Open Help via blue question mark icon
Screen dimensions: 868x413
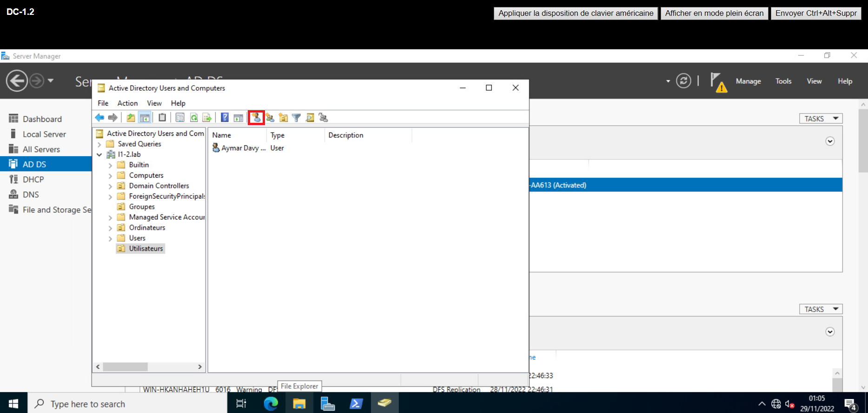225,118
